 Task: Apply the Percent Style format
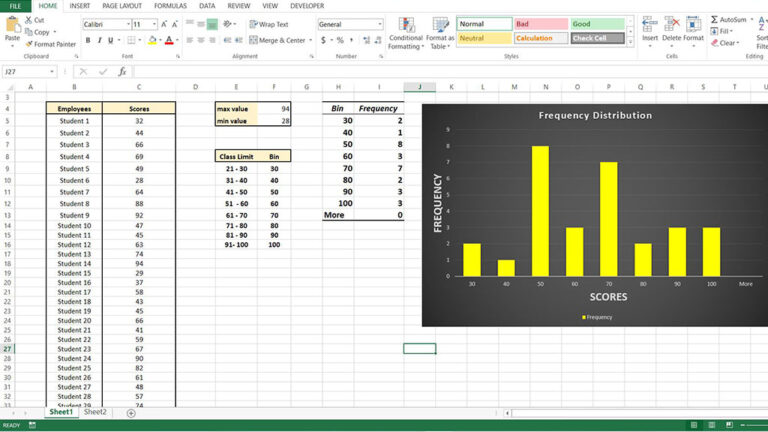click(x=340, y=40)
